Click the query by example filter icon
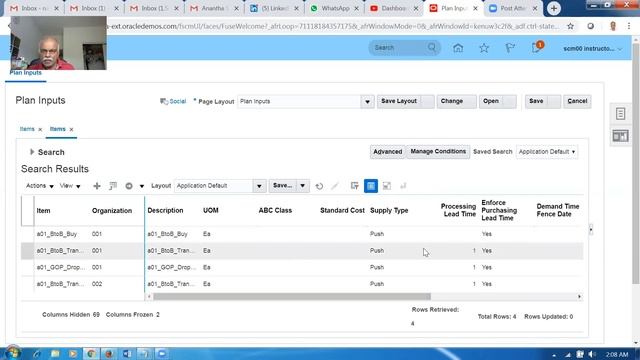 tap(355, 186)
